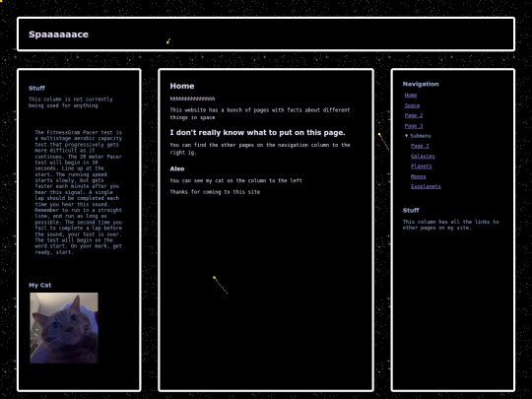Click 'This column has all the links' text
The width and height of the screenshot is (532, 399).
(450, 225)
